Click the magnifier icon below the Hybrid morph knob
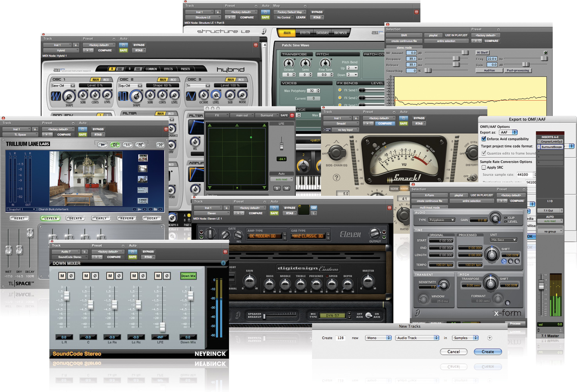 coord(172,237)
